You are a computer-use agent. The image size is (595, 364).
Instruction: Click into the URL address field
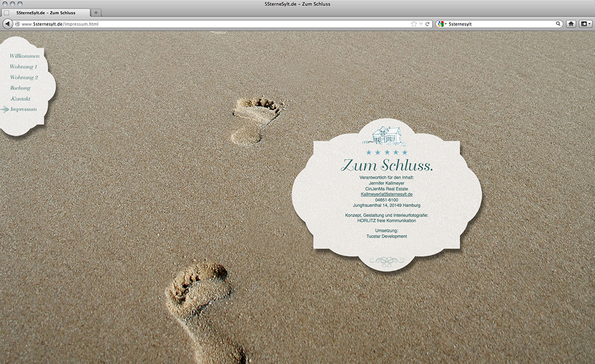point(238,24)
